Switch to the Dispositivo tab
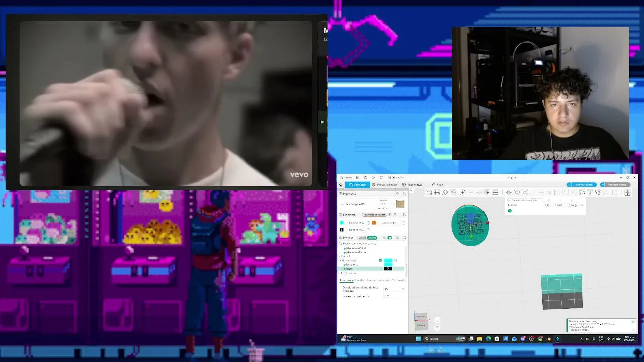 click(413, 185)
